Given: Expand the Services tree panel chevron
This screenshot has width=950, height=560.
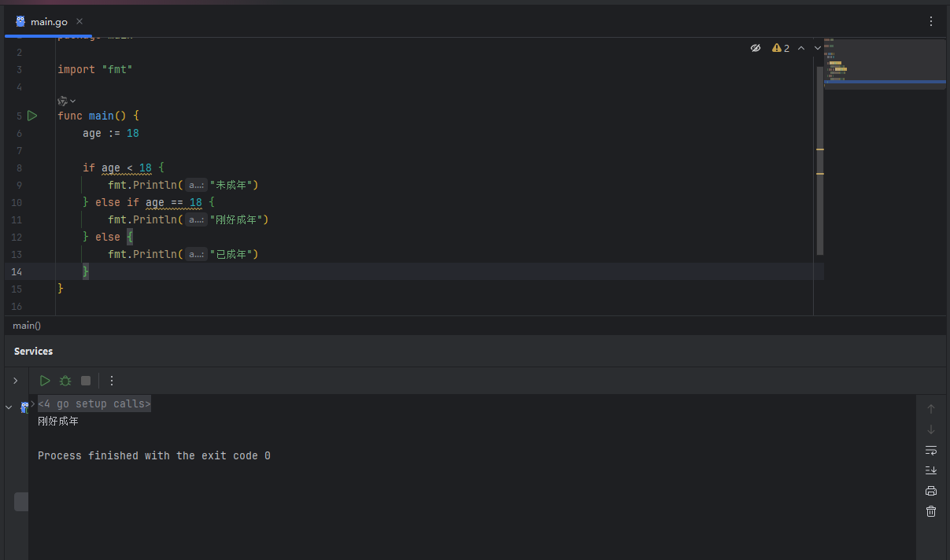Looking at the screenshot, I should point(15,381).
